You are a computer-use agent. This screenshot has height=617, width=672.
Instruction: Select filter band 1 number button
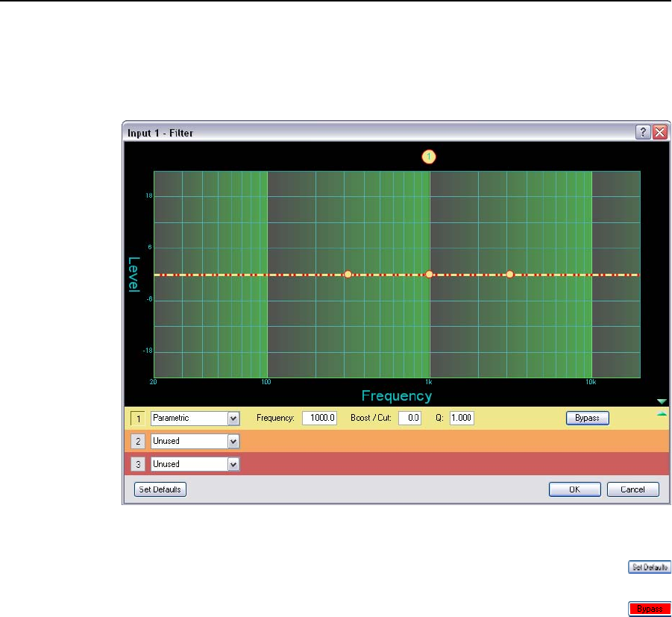[x=138, y=419]
